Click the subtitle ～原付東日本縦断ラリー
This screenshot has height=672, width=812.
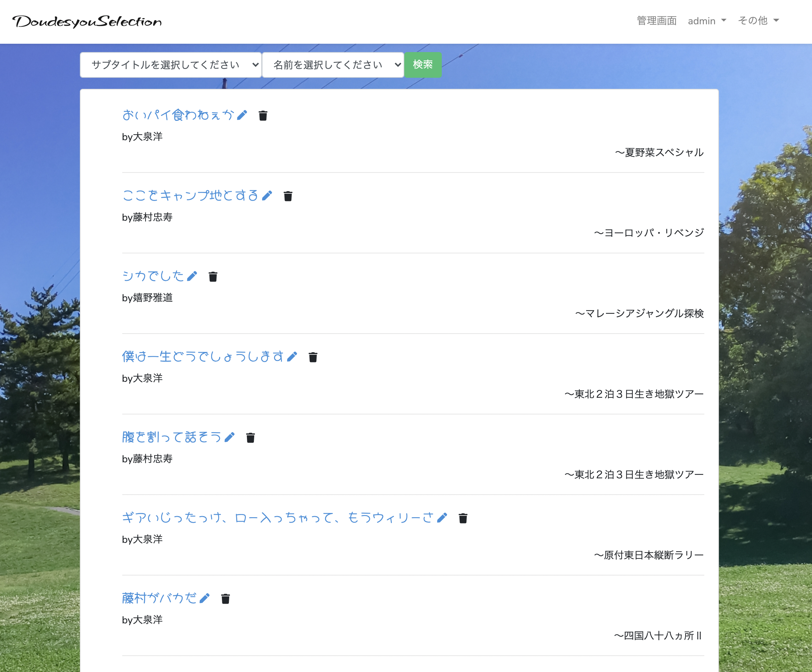(649, 555)
